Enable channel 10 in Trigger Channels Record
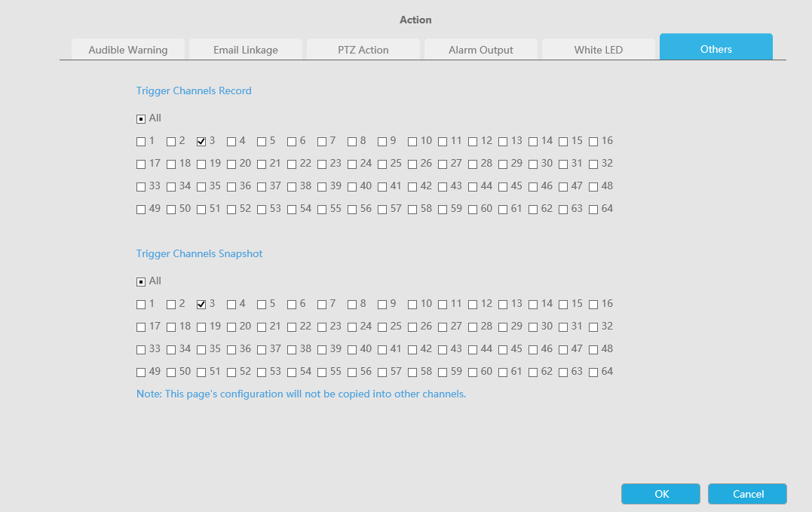 tap(412, 142)
